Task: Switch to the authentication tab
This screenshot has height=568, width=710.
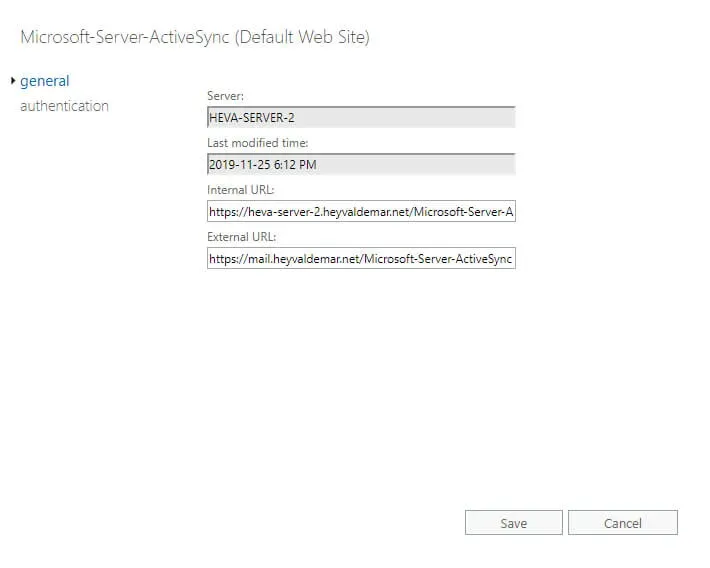Action: [x=64, y=106]
